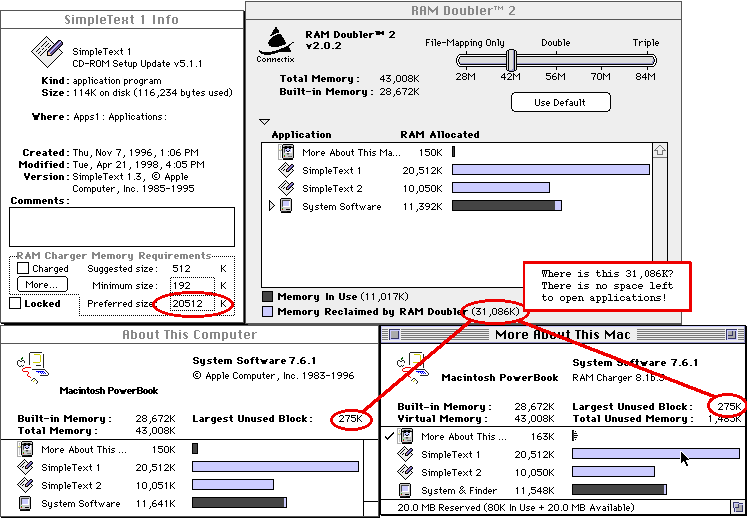Click 'Memory Reclaimed by RAM Doubler' legend text
Image resolution: width=747 pixels, height=518 pixels.
(372, 312)
